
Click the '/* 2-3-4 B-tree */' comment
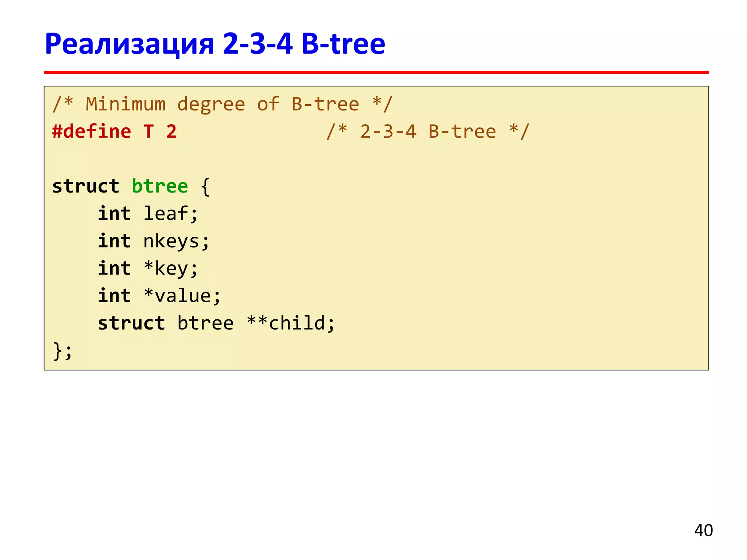pyautogui.click(x=427, y=131)
